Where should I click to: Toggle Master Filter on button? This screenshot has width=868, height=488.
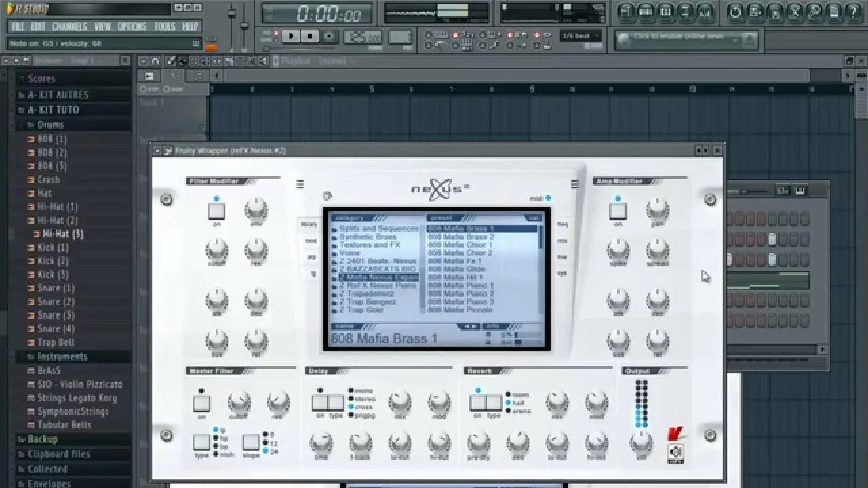click(201, 403)
